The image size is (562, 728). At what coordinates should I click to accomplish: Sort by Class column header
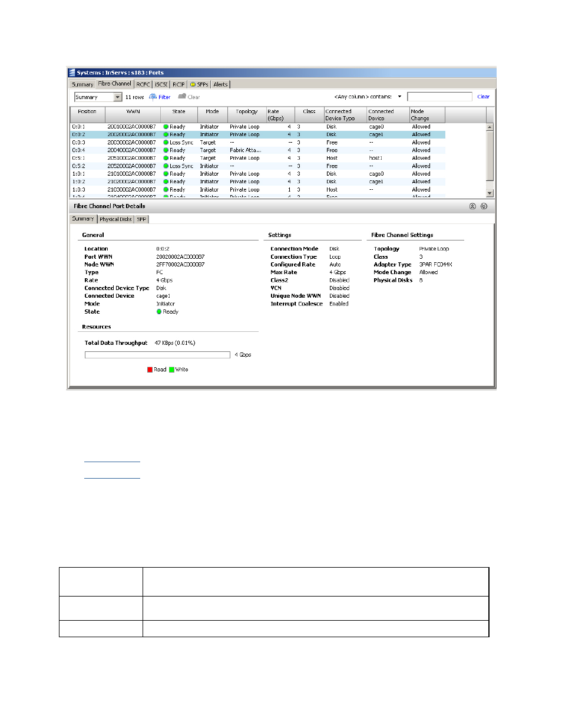309,114
